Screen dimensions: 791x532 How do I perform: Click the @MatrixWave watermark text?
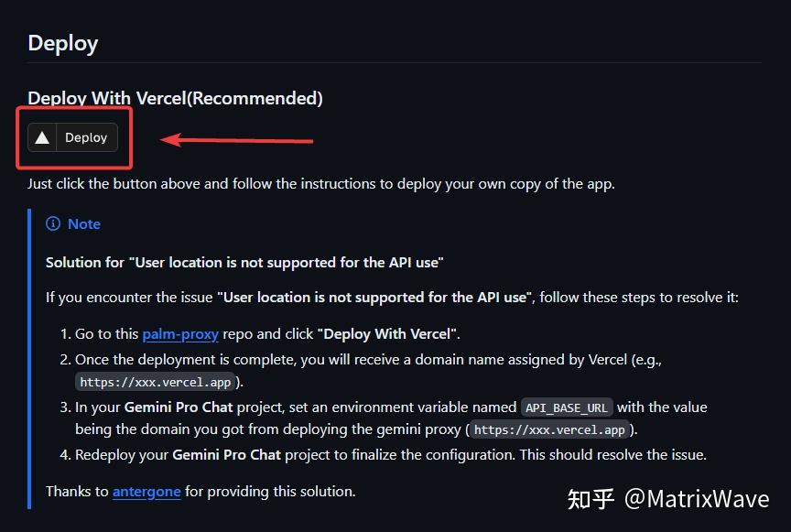(x=697, y=499)
